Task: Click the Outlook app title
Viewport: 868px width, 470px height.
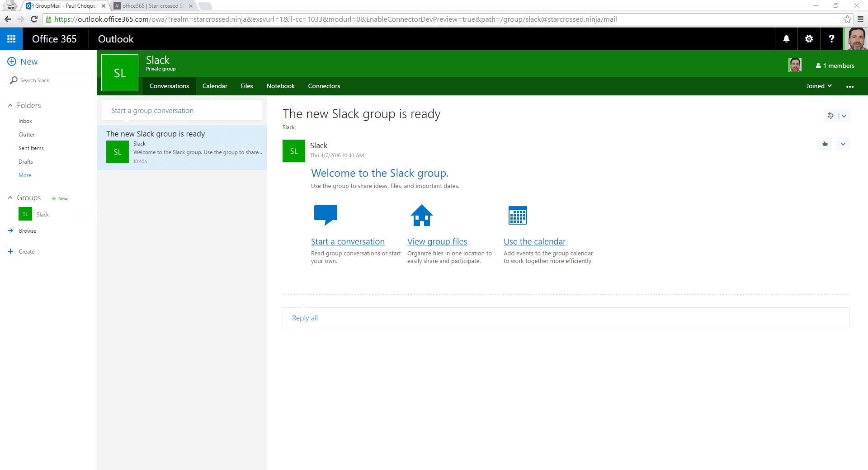Action: click(x=116, y=39)
